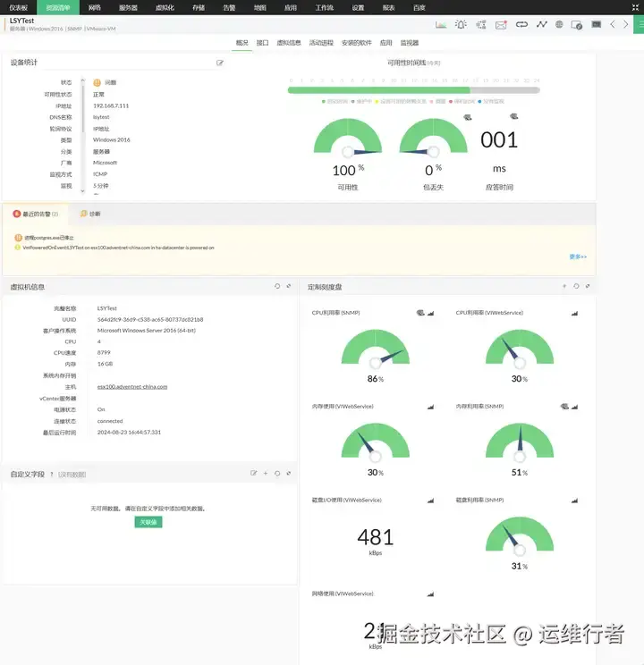Click the alarm bell icon in toolbar

coord(461,25)
